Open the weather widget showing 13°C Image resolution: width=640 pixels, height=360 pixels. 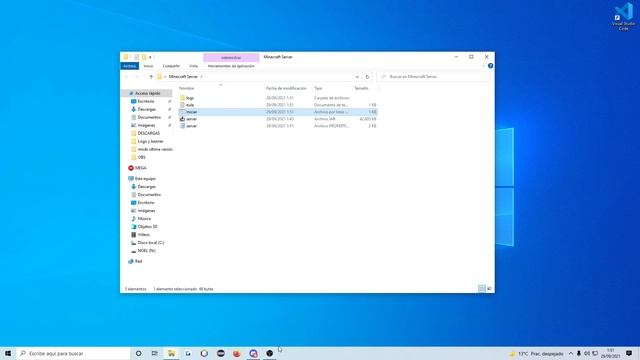536,353
